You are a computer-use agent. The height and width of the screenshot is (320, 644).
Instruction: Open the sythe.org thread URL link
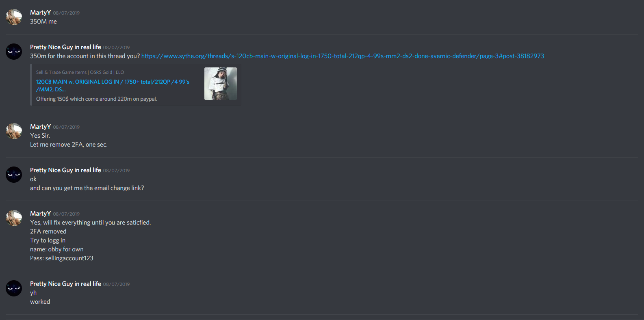click(x=343, y=56)
